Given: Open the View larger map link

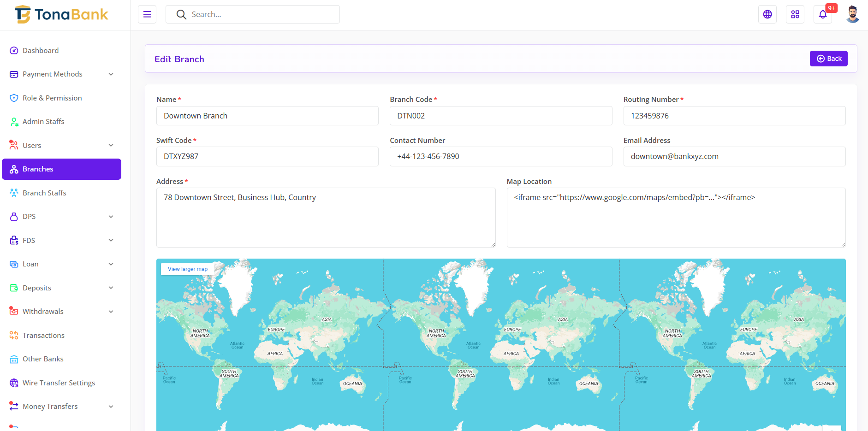Looking at the screenshot, I should (x=187, y=269).
